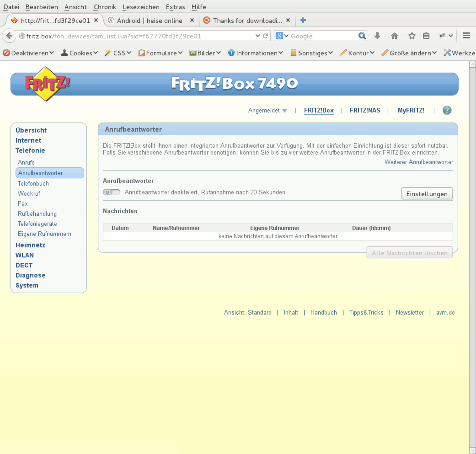Open MyFRITZ! link

point(411,110)
